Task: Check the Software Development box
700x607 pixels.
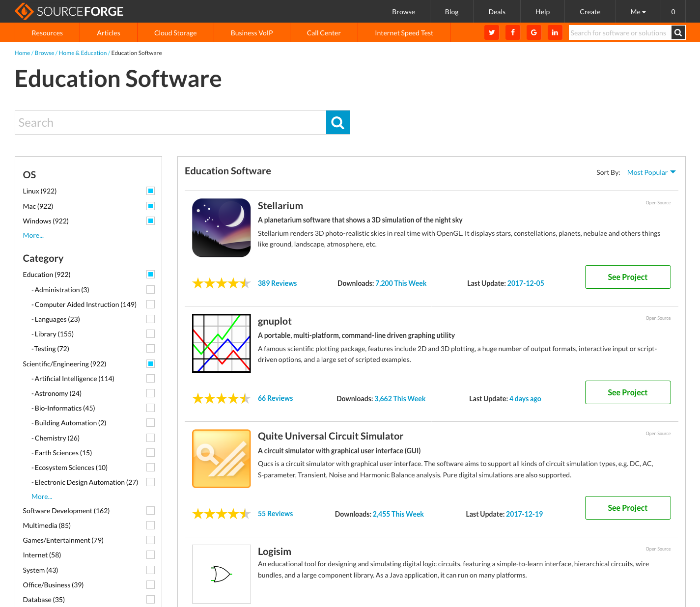Action: (151, 511)
